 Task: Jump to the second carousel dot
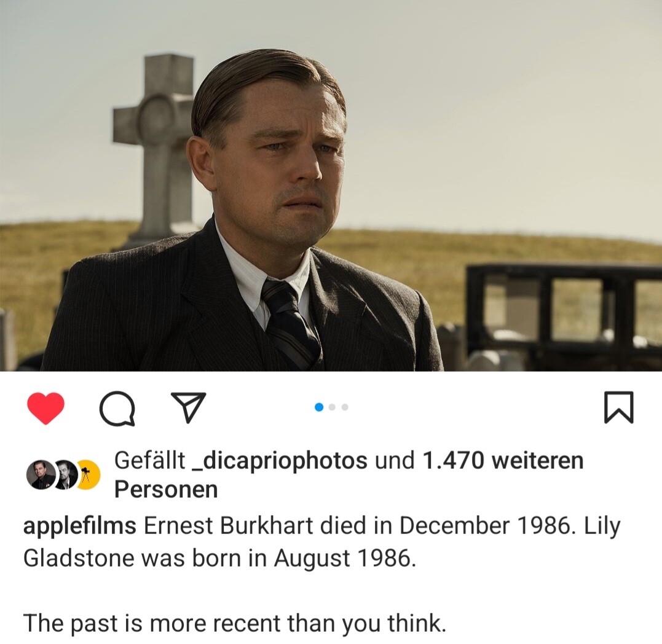tap(333, 407)
